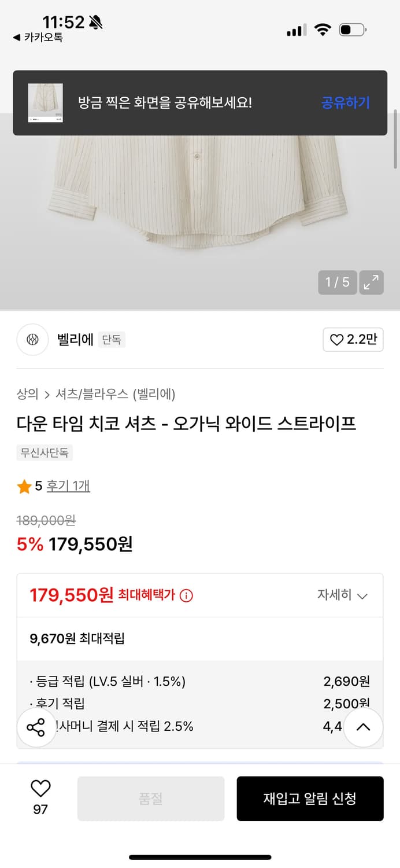The width and height of the screenshot is (400, 868).
Task: Collapse the price details with chevron button
Action: coord(364,727)
